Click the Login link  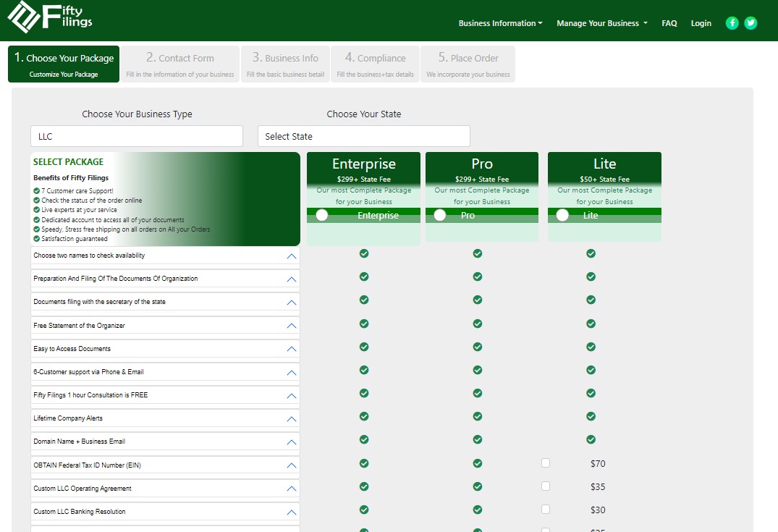(701, 23)
